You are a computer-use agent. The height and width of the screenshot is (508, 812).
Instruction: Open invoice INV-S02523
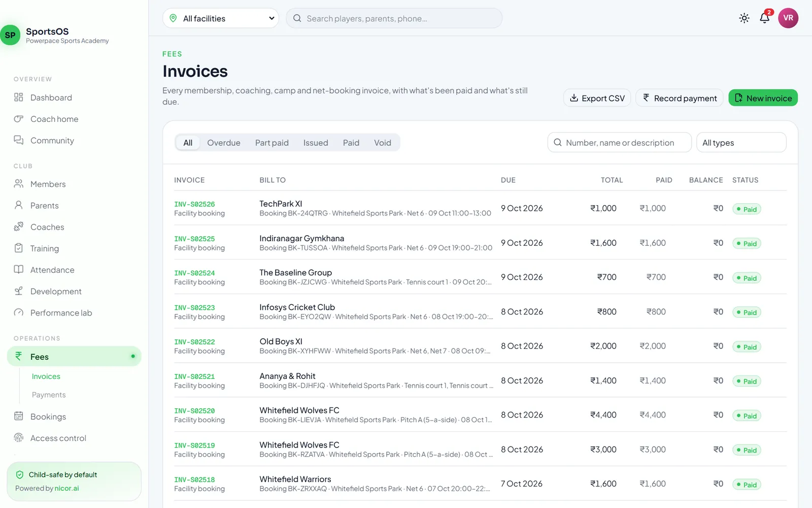[x=194, y=308]
